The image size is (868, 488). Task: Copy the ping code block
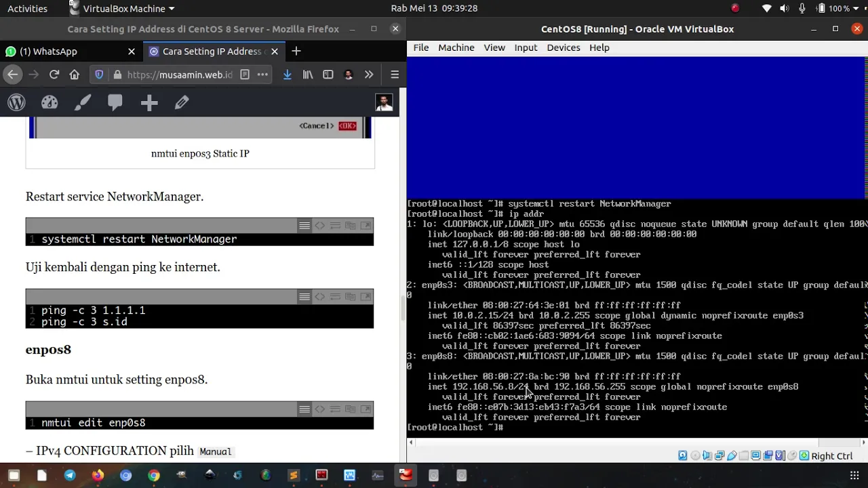351,297
